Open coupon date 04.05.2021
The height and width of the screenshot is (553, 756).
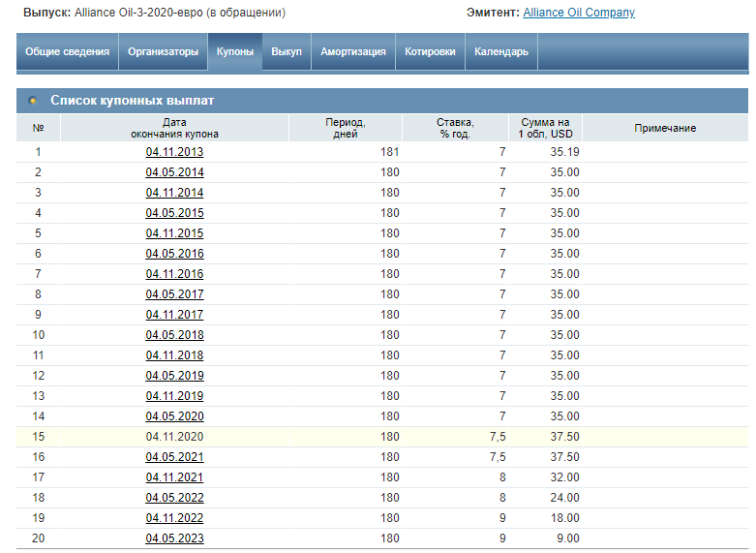pos(174,457)
